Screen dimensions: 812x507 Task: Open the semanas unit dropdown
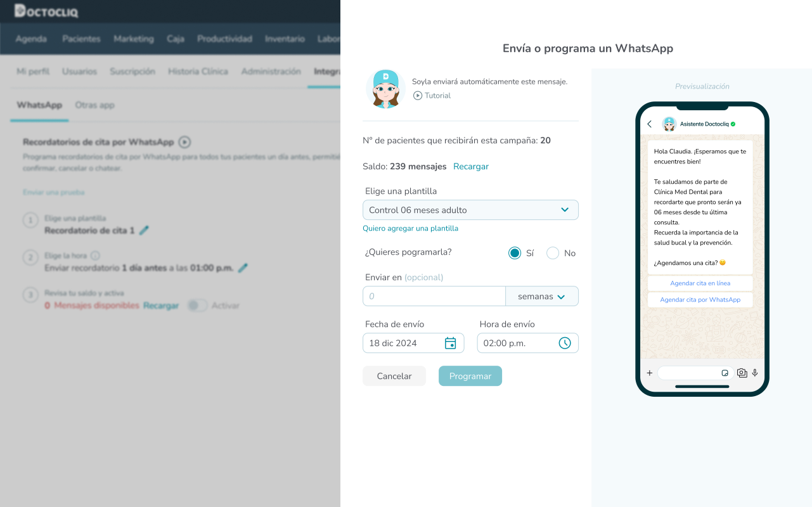click(542, 296)
